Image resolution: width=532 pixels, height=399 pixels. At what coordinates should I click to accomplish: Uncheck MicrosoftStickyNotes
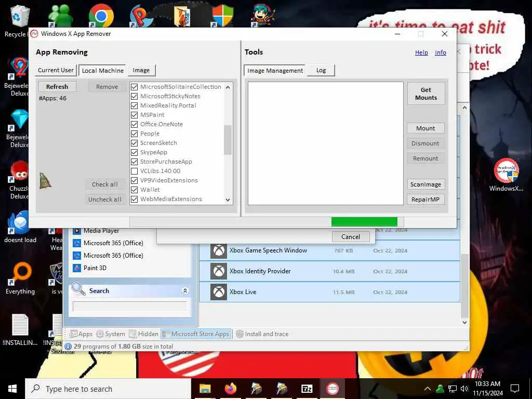coord(135,96)
